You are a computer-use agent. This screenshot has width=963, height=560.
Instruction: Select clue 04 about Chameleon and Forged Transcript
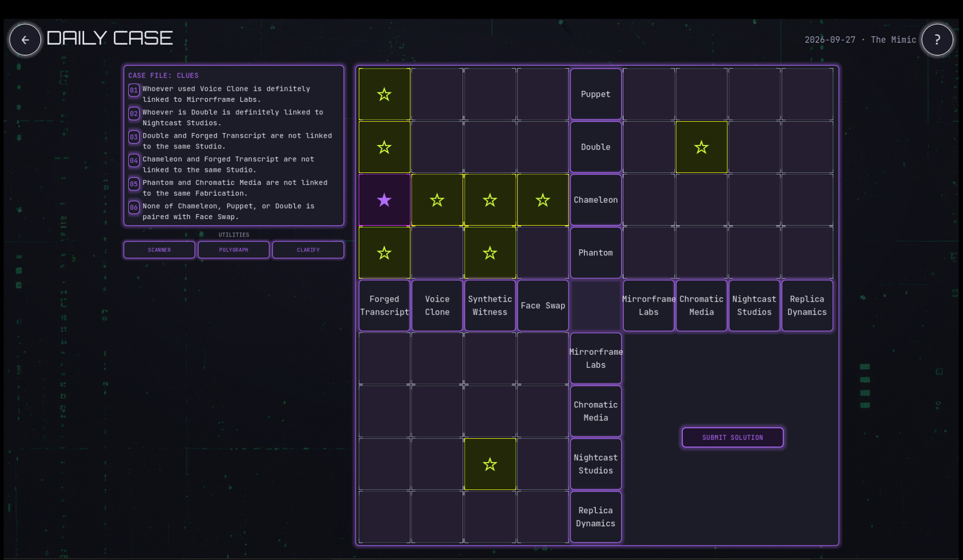click(234, 164)
